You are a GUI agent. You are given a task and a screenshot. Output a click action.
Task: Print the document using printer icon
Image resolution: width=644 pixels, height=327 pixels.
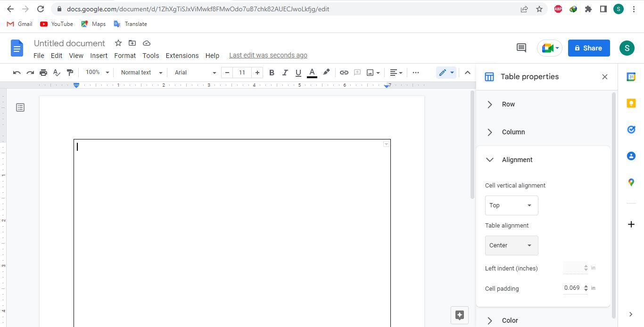pyautogui.click(x=43, y=73)
